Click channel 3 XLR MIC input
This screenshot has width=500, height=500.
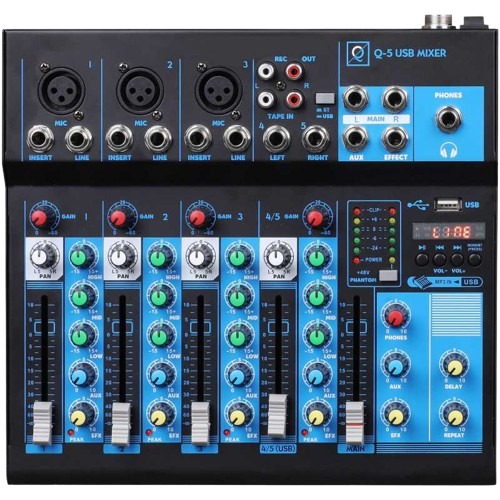point(219,90)
